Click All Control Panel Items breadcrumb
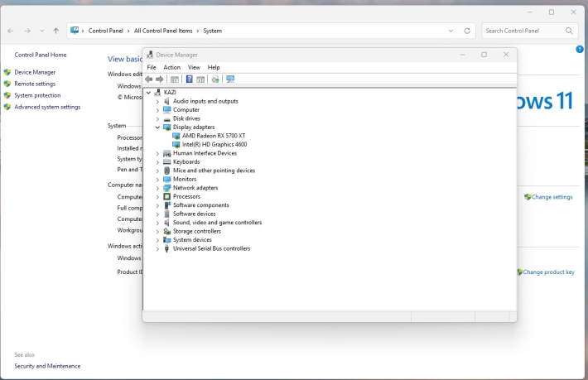The width and height of the screenshot is (588, 380). [163, 31]
